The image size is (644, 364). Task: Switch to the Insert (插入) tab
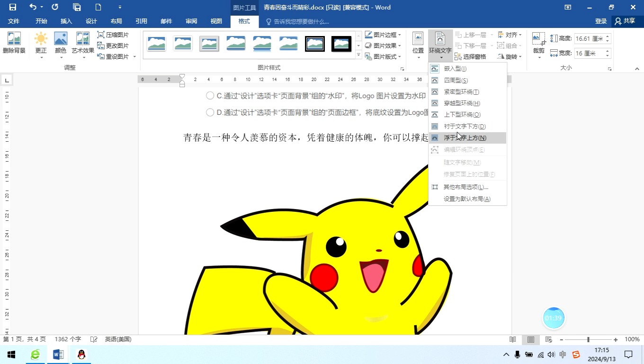tap(66, 21)
